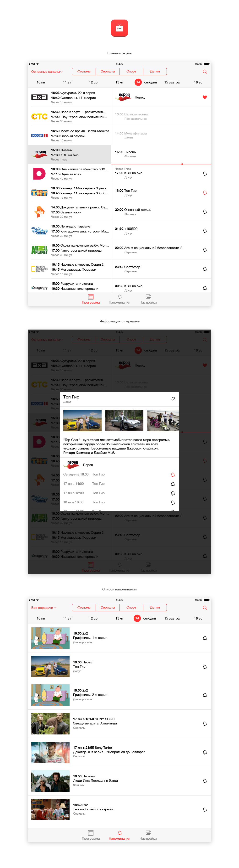The image size is (239, 868).
Task: Click bell for 18 вт в 18:00 Топ Гир
Action: click(x=173, y=502)
